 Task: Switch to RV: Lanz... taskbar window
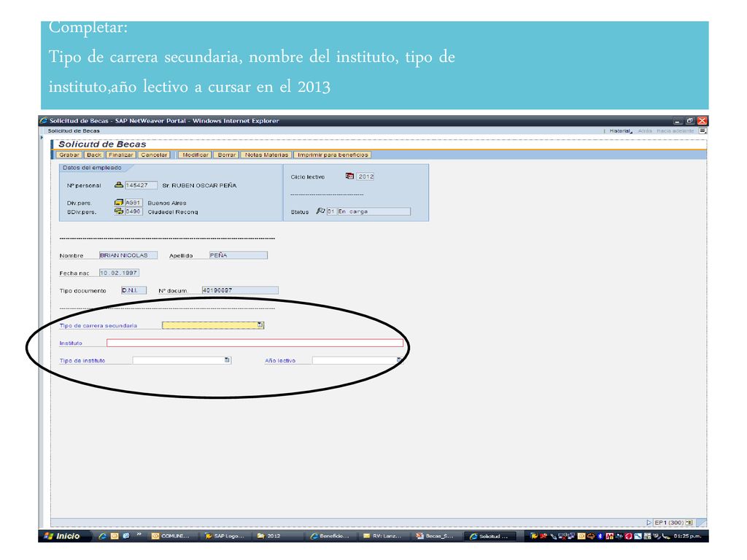click(384, 536)
